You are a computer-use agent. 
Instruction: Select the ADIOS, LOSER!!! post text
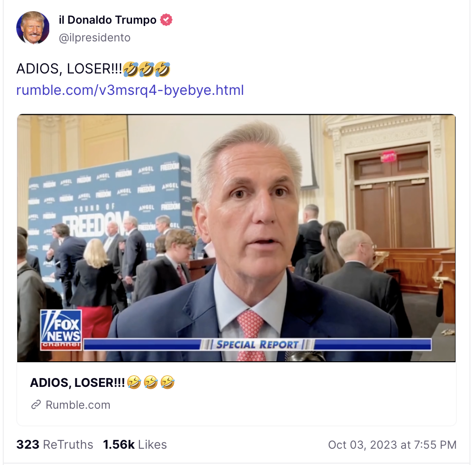coord(69,69)
